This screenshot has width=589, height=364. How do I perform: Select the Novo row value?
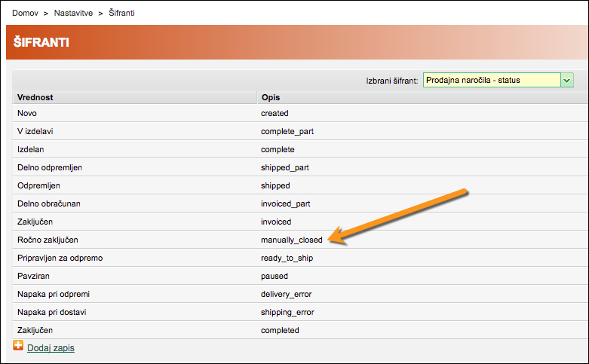click(27, 113)
